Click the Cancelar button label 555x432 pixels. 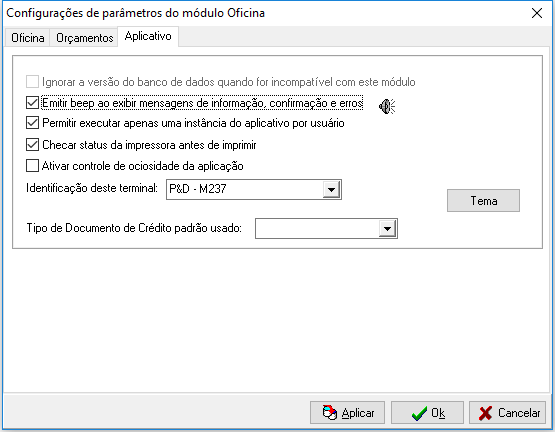click(519, 413)
